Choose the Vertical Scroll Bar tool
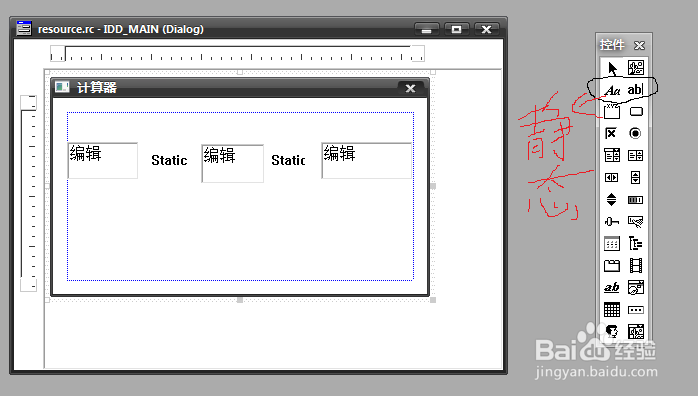Image resolution: width=698 pixels, height=396 pixels. coord(636,178)
